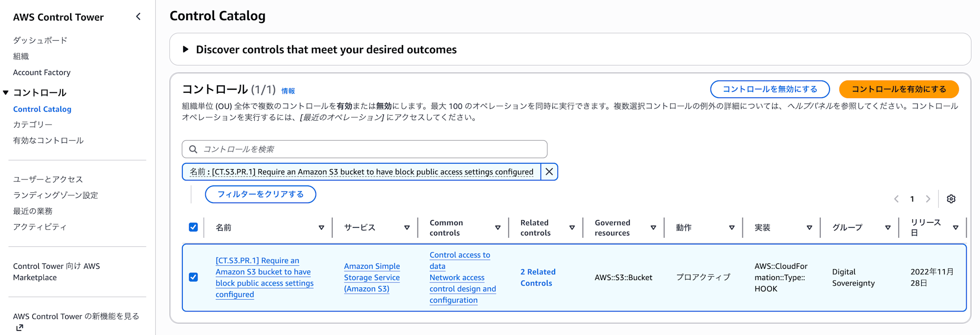Sort by Related controls column arrow
The image size is (980, 335).
click(572, 228)
